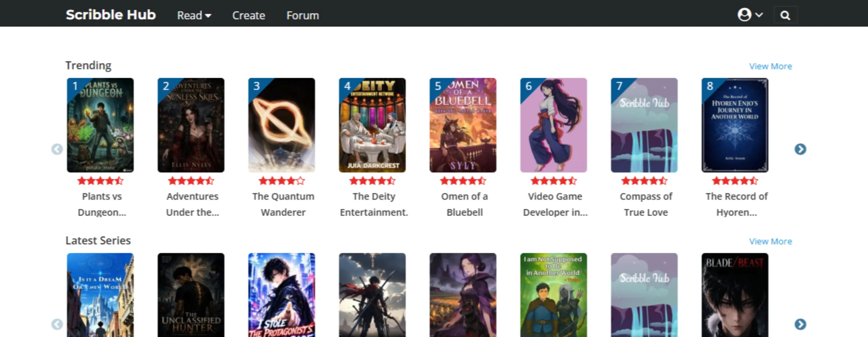Open the I Stole the Protagonist's cover

click(282, 295)
